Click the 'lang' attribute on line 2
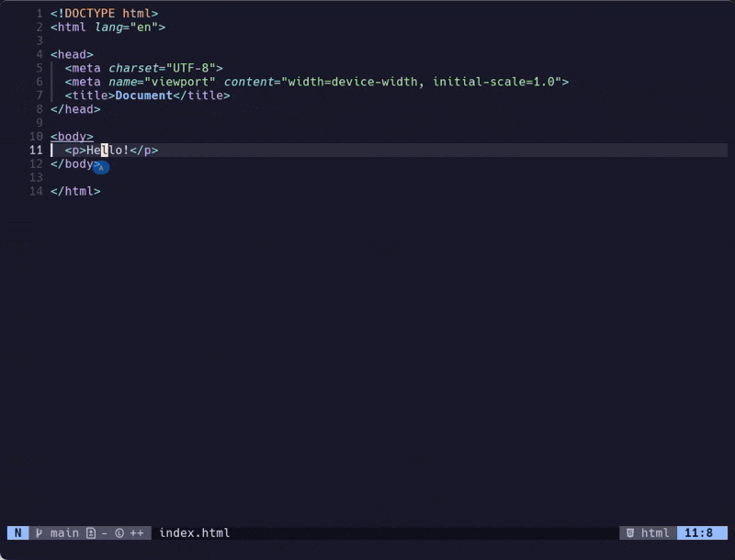 point(108,28)
